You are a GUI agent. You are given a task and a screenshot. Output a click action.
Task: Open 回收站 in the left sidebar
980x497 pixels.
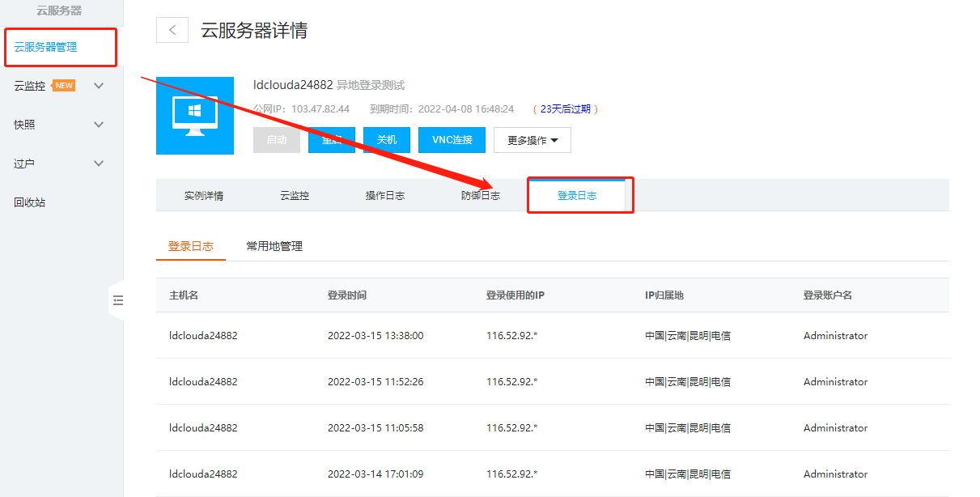click(30, 202)
